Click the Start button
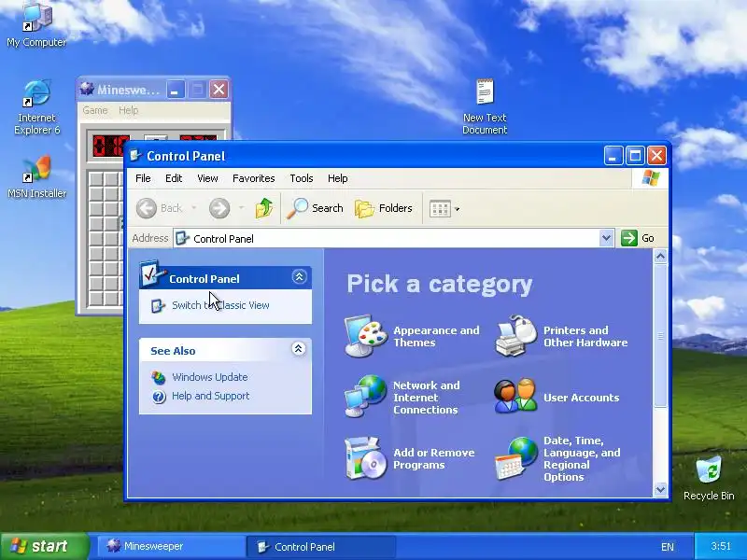Screen dimensions: 747x560 [x=45, y=546]
